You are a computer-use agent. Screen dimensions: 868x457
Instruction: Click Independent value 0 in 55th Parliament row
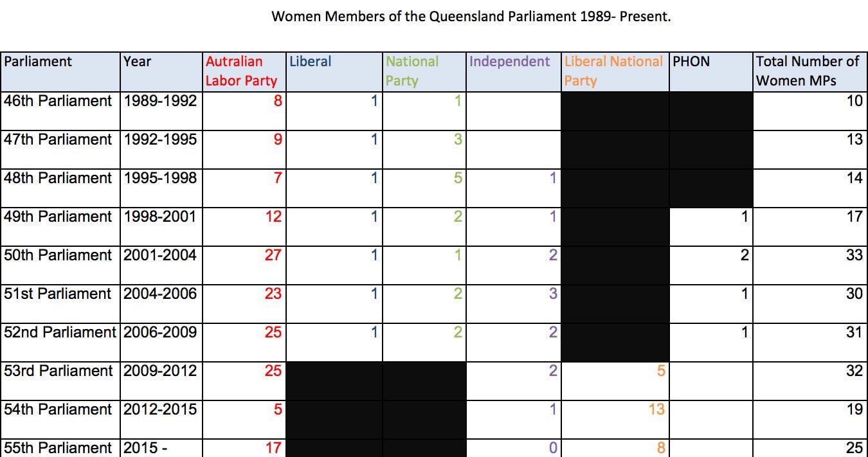pyautogui.click(x=553, y=448)
